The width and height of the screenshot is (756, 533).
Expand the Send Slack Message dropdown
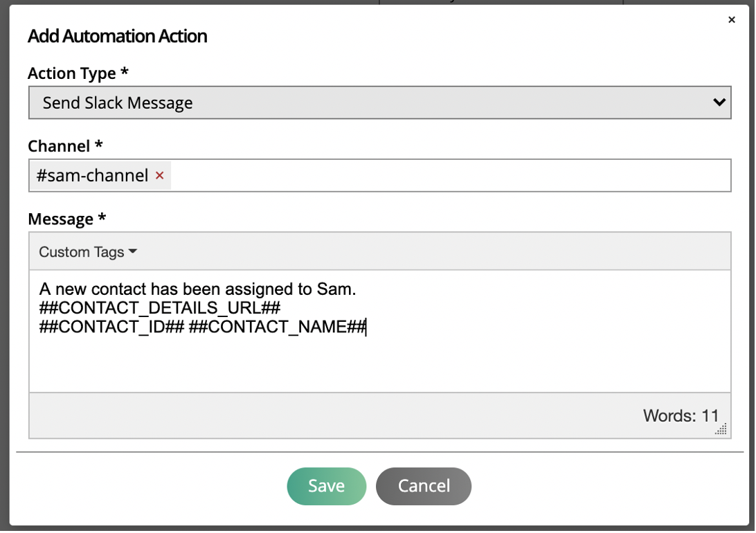(x=379, y=102)
